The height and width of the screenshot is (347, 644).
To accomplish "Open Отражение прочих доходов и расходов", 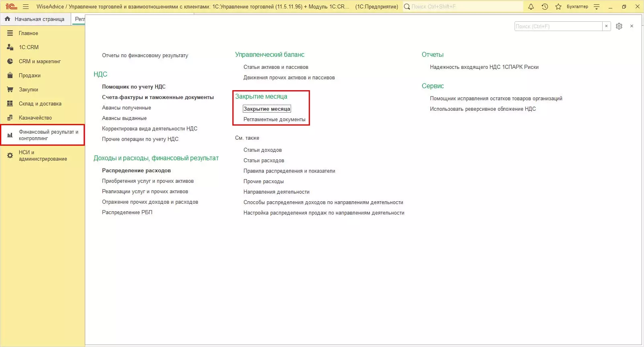I will 150,202.
